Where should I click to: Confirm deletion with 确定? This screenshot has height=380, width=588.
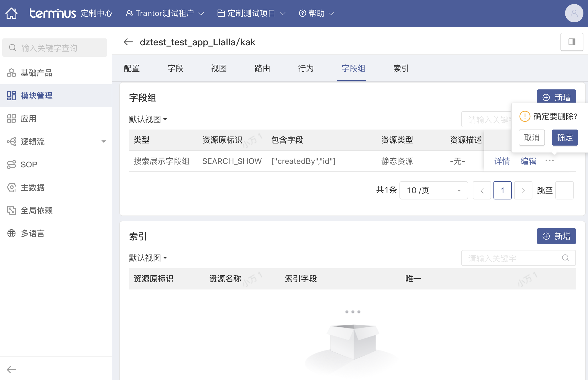[x=565, y=138]
